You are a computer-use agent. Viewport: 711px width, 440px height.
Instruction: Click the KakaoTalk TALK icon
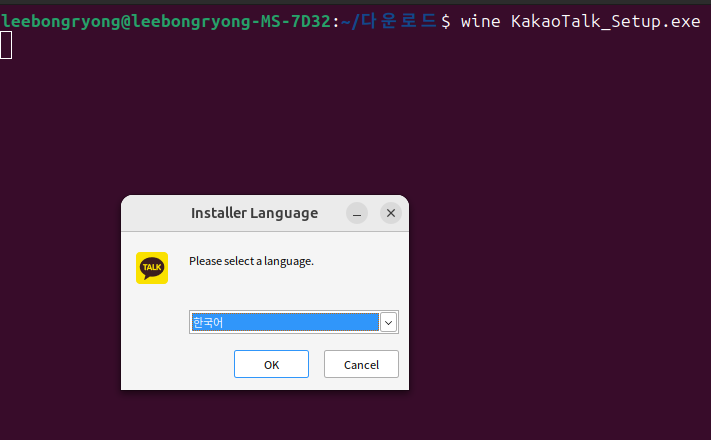(x=152, y=268)
